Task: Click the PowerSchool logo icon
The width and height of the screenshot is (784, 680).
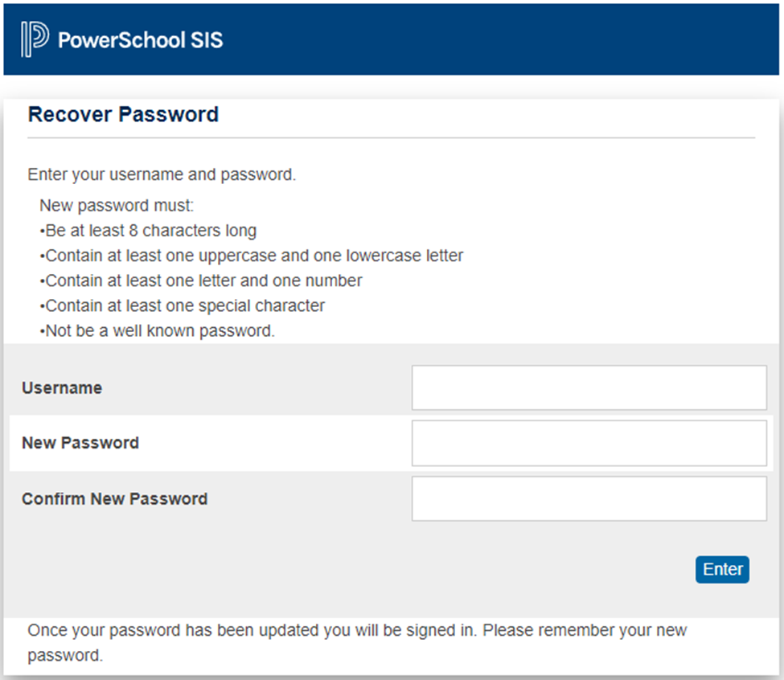Action: tap(35, 39)
